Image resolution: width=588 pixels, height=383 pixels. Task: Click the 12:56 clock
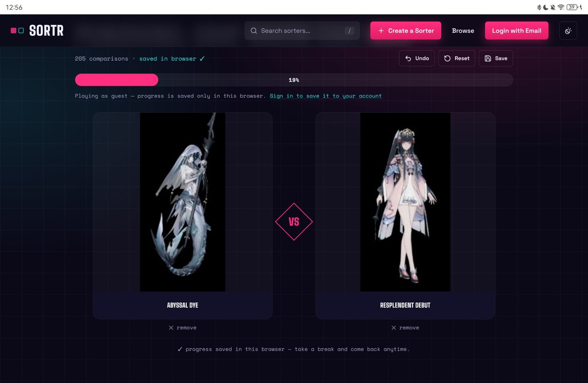14,7
